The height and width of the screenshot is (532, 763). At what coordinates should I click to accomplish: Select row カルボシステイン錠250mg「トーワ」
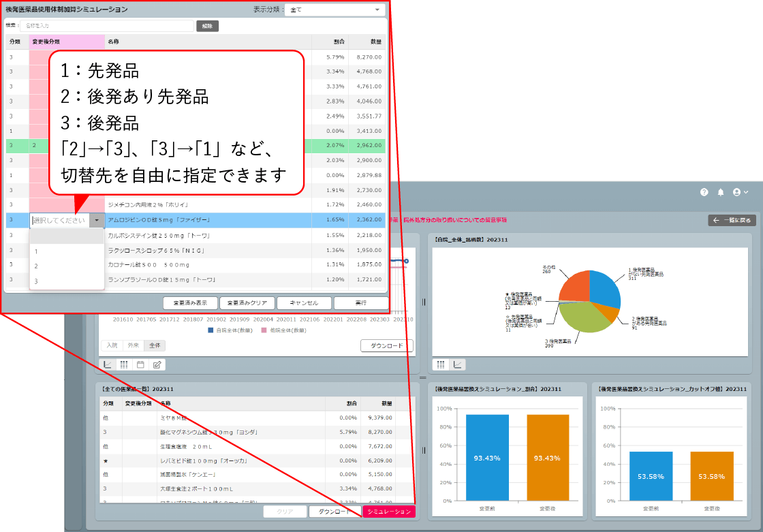click(196, 236)
